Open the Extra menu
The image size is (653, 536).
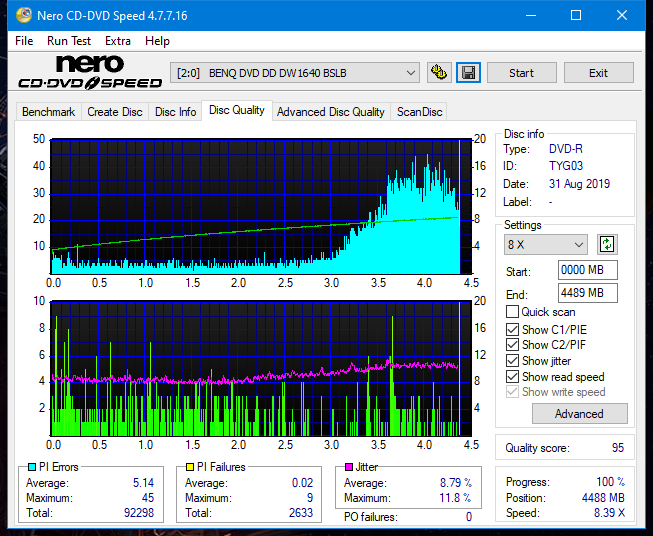click(118, 41)
